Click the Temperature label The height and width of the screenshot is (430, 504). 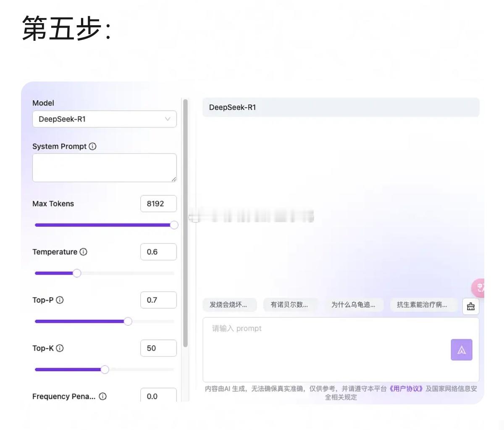point(55,252)
